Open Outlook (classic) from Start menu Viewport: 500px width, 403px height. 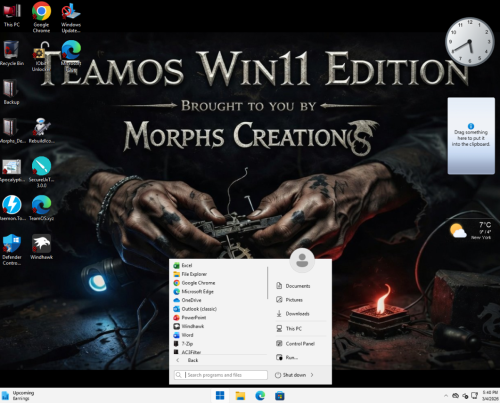[219, 309]
